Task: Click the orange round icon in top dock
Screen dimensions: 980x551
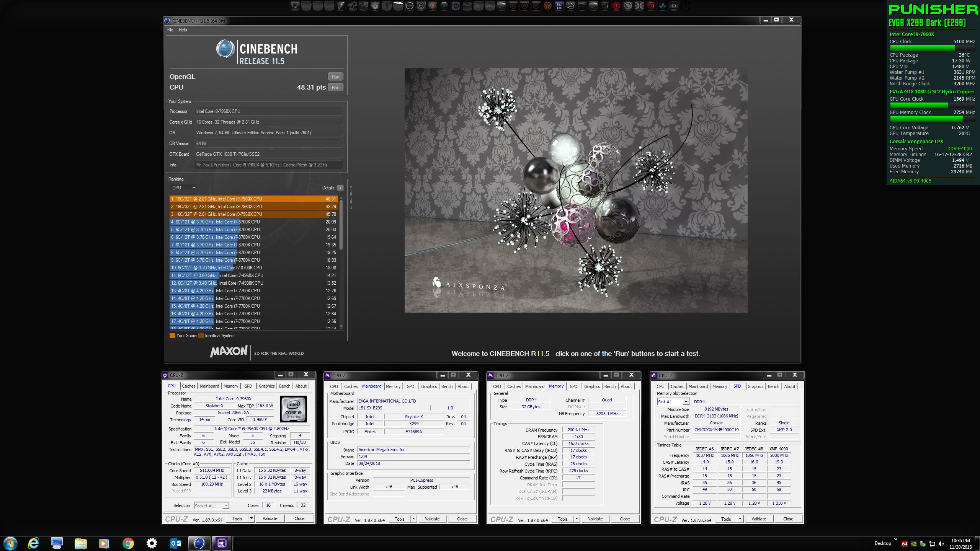Action: [433, 6]
